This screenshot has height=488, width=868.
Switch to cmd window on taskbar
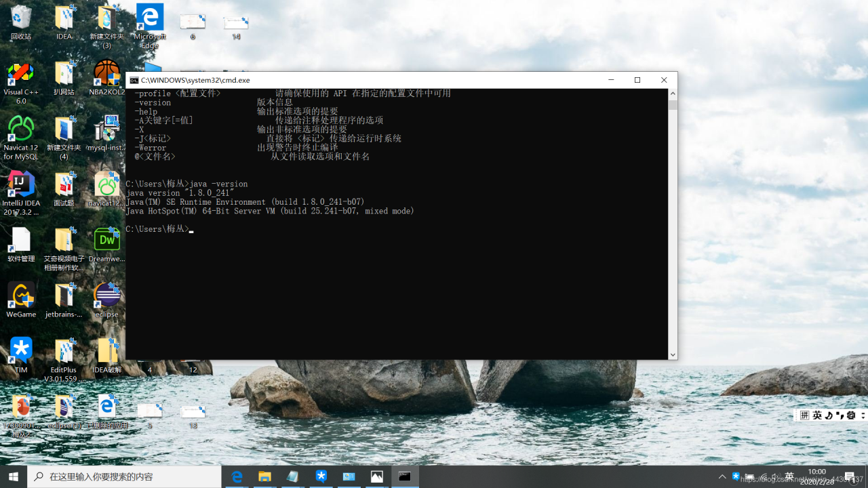pyautogui.click(x=405, y=476)
